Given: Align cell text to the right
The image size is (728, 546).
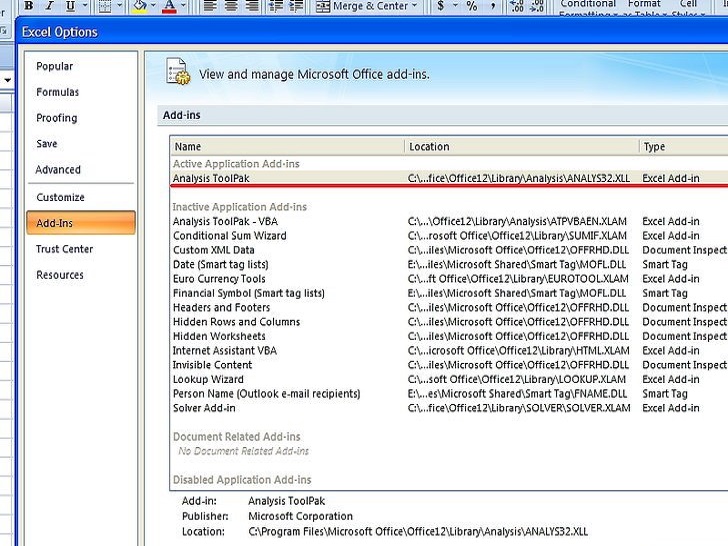Looking at the screenshot, I should click(252, 6).
